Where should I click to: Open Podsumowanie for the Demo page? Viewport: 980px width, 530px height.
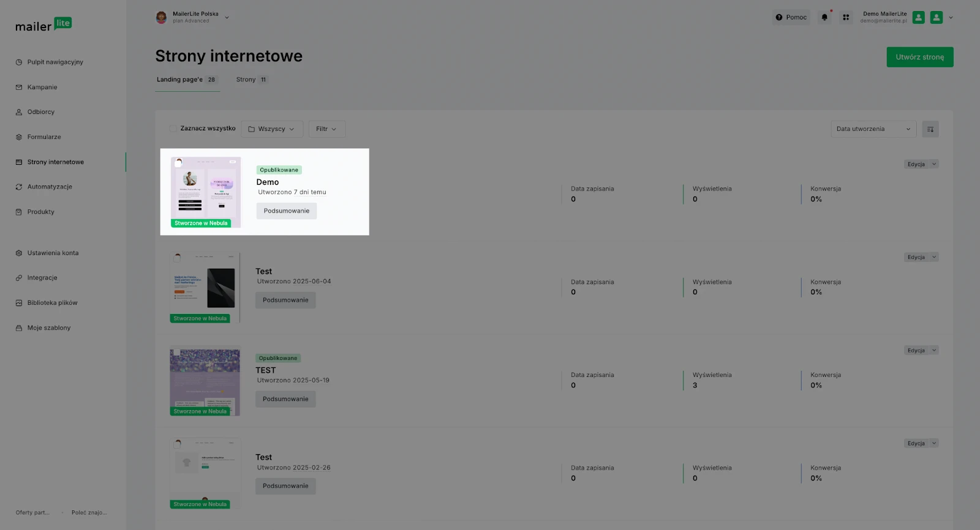point(287,211)
